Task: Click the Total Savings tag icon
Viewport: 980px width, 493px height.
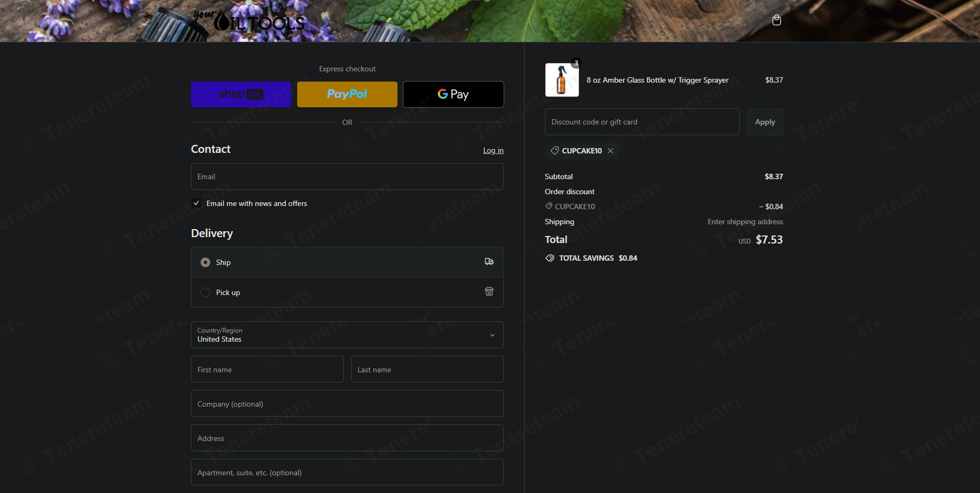Action: (550, 258)
